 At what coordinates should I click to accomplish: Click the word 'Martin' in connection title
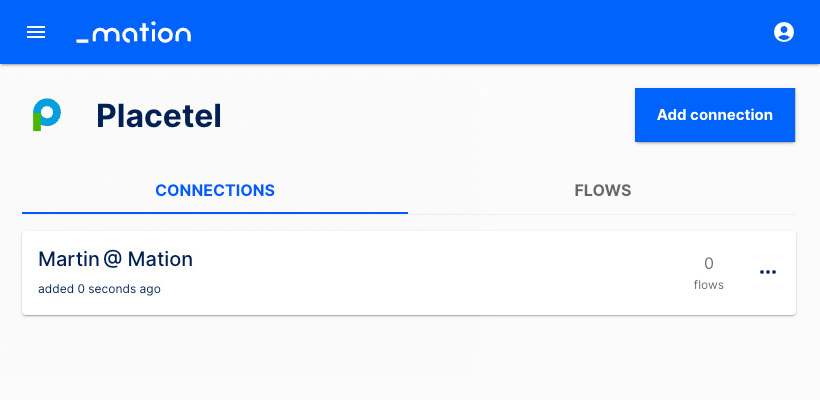[x=69, y=259]
